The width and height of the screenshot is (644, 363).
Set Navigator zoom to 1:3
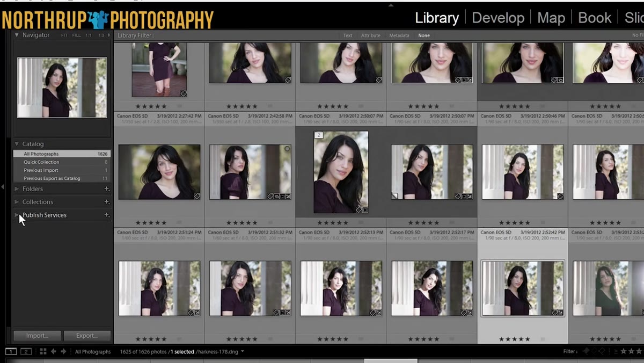click(x=101, y=35)
